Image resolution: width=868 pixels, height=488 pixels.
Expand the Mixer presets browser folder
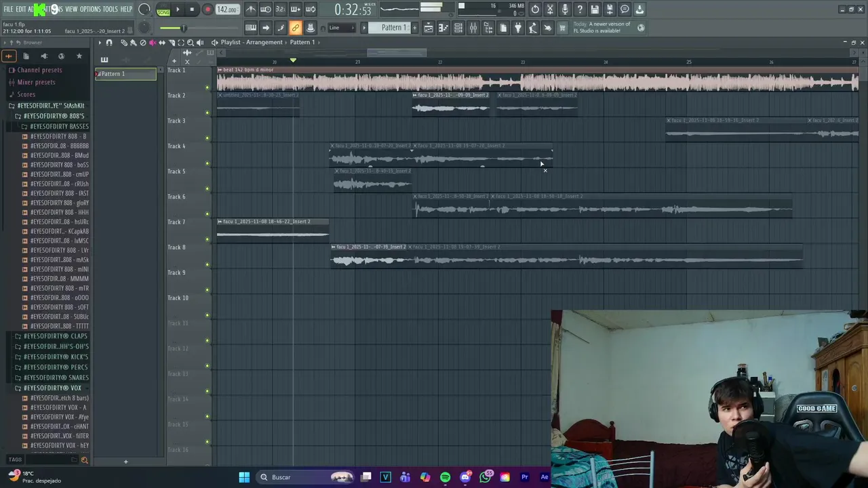[x=36, y=82]
